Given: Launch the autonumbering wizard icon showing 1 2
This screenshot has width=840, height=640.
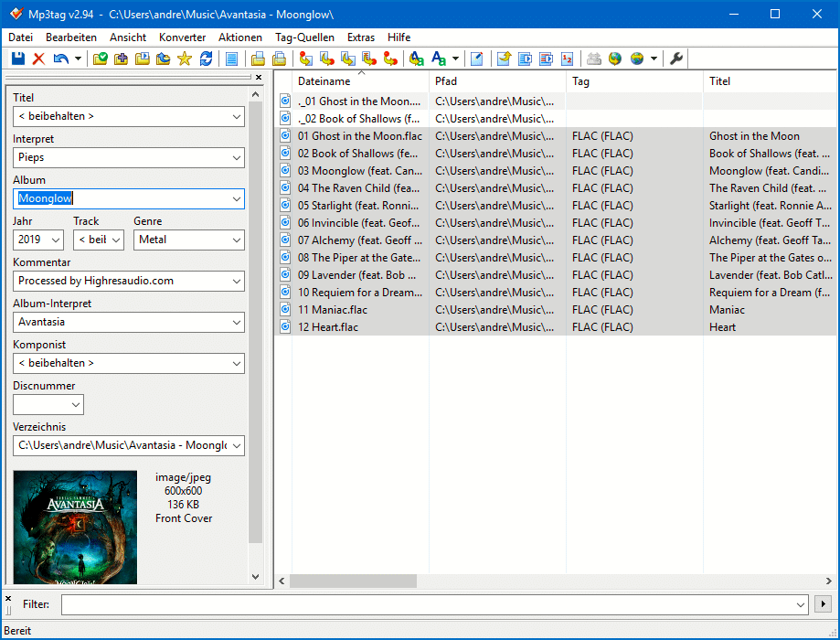Looking at the screenshot, I should point(568,59).
